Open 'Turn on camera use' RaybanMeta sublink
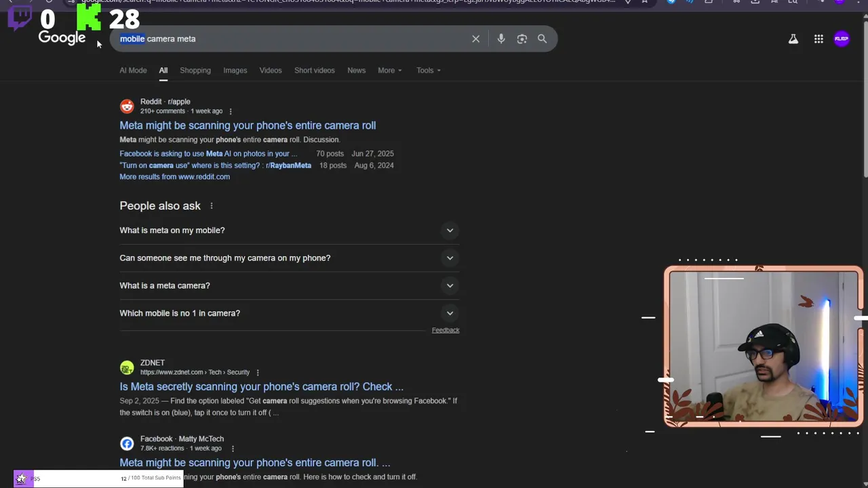868x488 pixels. pos(216,165)
